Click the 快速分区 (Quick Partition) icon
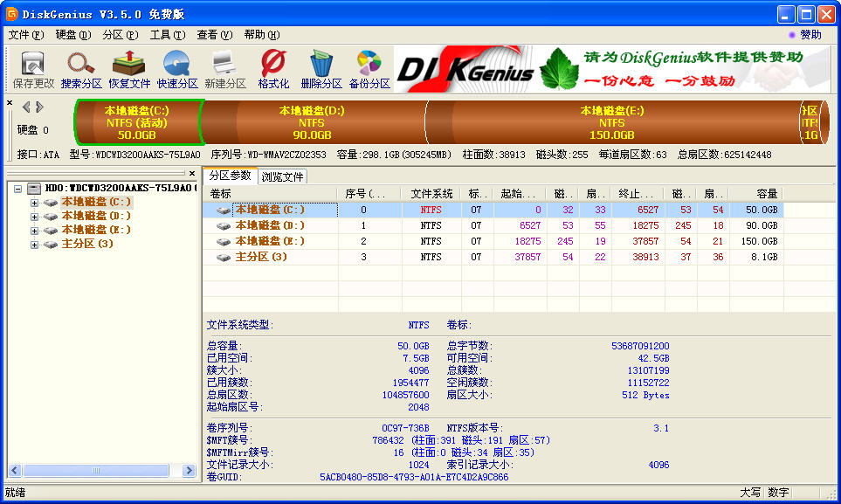Screen dimensions: 841x504 click(x=177, y=70)
